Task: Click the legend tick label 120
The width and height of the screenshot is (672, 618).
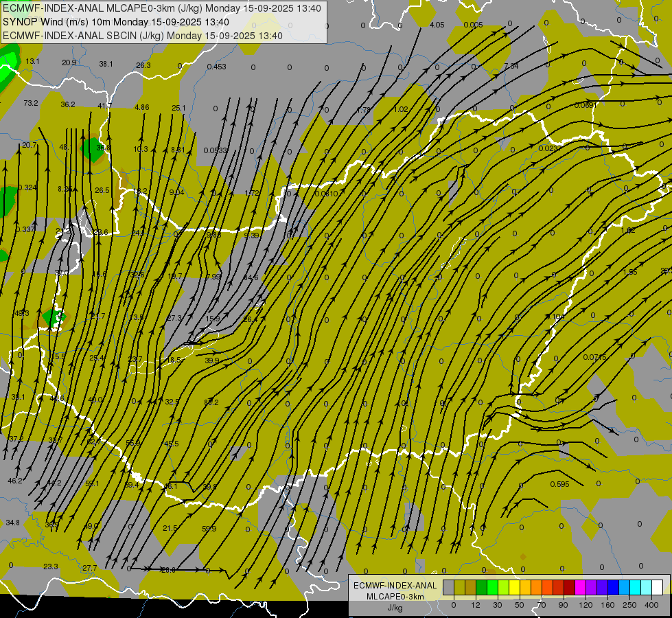Action: [x=586, y=605]
